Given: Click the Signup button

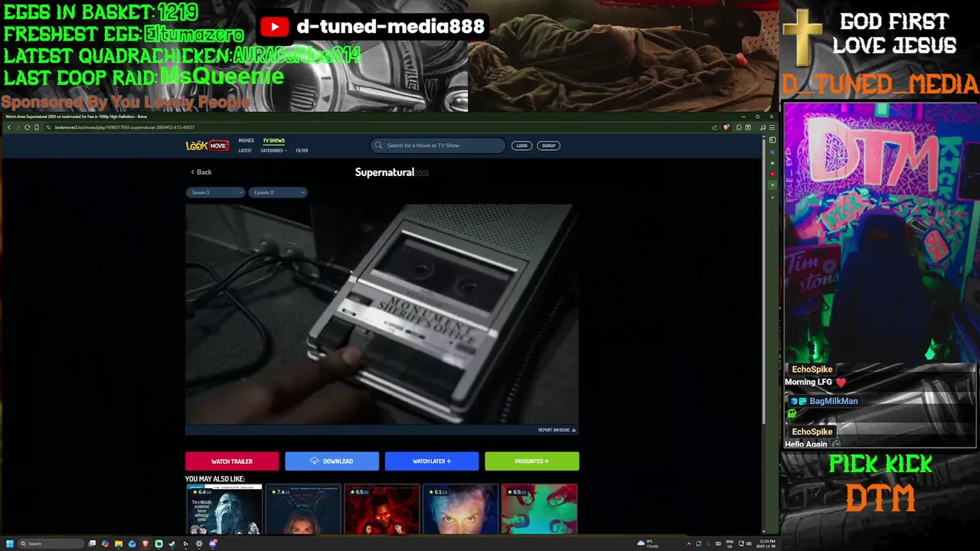Looking at the screenshot, I should pos(548,145).
